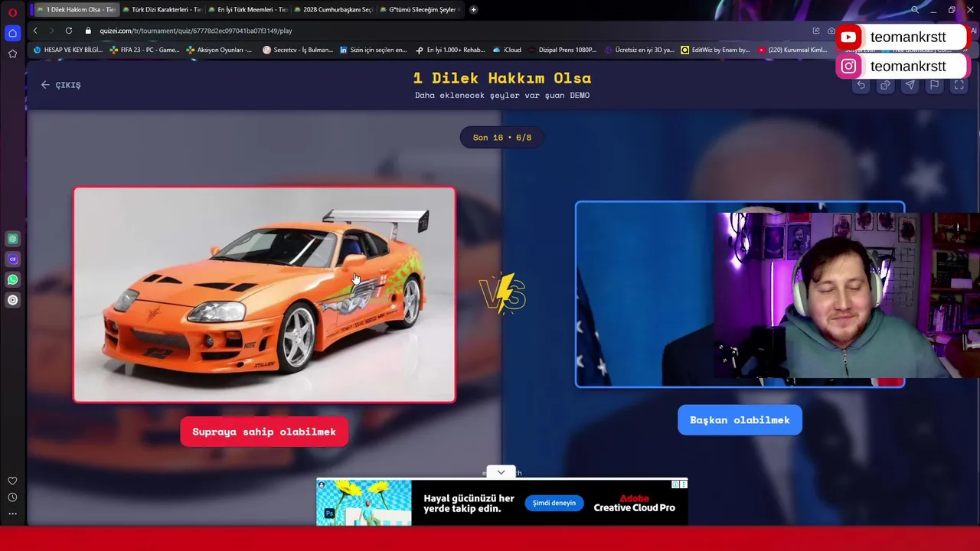Click the undo arrow icon in quiz toolbar
This screenshot has height=551, width=980.
coord(861,85)
